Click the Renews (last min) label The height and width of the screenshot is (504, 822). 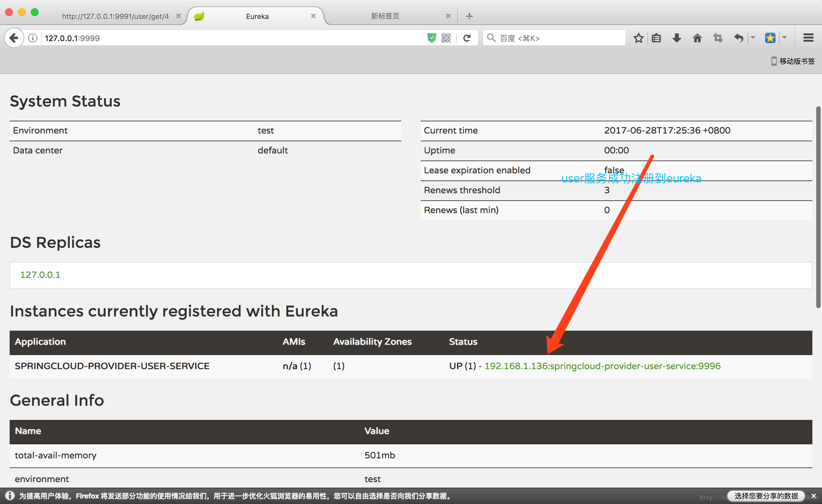tap(461, 210)
